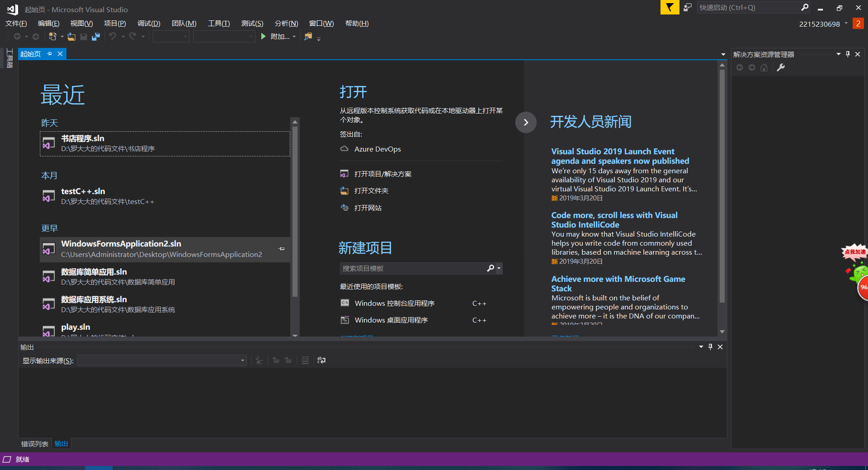Click the send feedback icon near quick launch
This screenshot has width=868, height=470.
[x=688, y=7]
